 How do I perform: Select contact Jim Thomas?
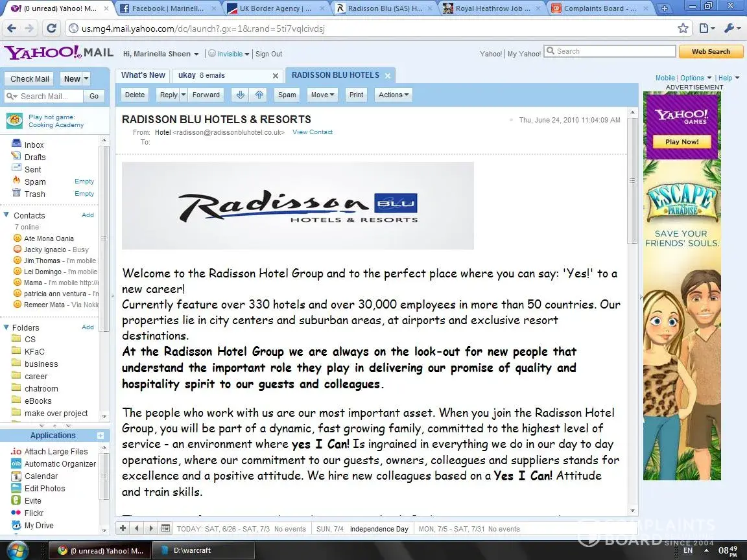pyautogui.click(x=42, y=261)
